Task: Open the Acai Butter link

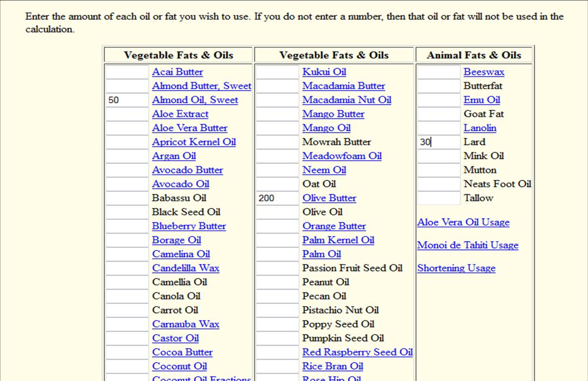Action: 177,72
